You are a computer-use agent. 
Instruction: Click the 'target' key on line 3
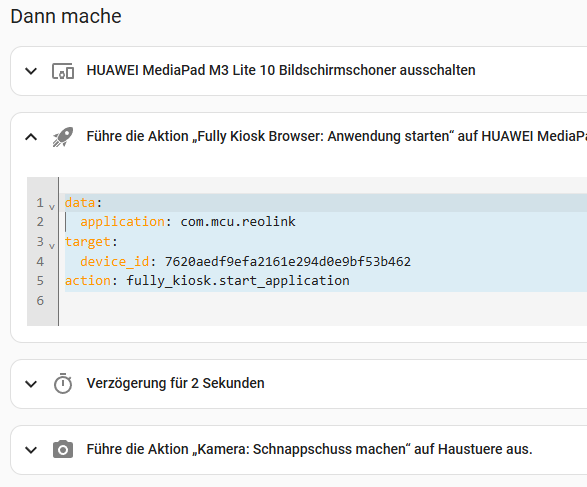(88, 242)
